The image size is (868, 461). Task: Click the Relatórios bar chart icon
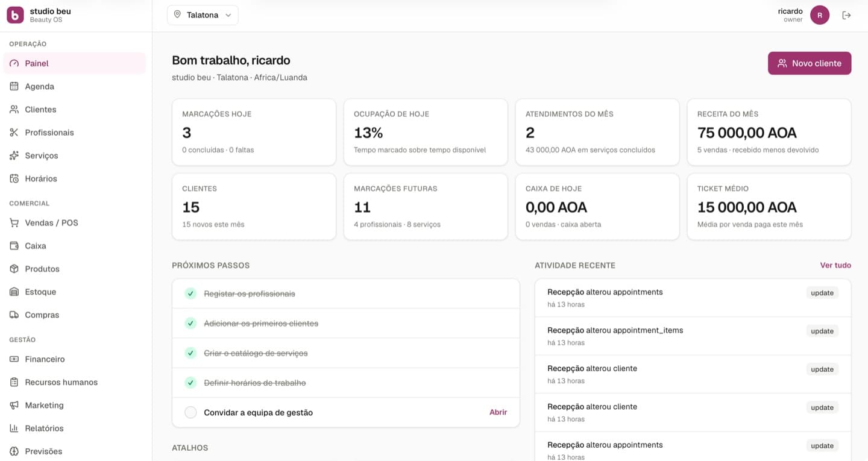(x=14, y=428)
